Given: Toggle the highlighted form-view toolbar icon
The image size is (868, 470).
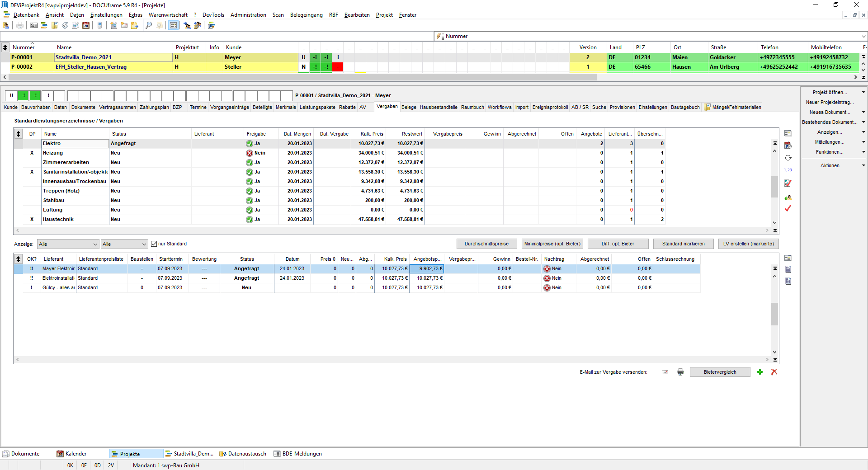Looking at the screenshot, I should tap(173, 25).
